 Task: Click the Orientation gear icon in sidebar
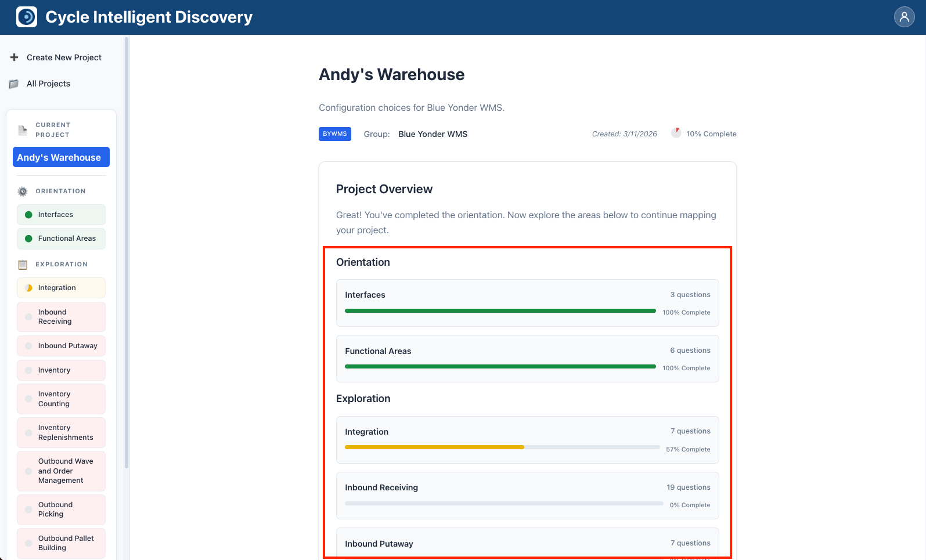coord(23,192)
